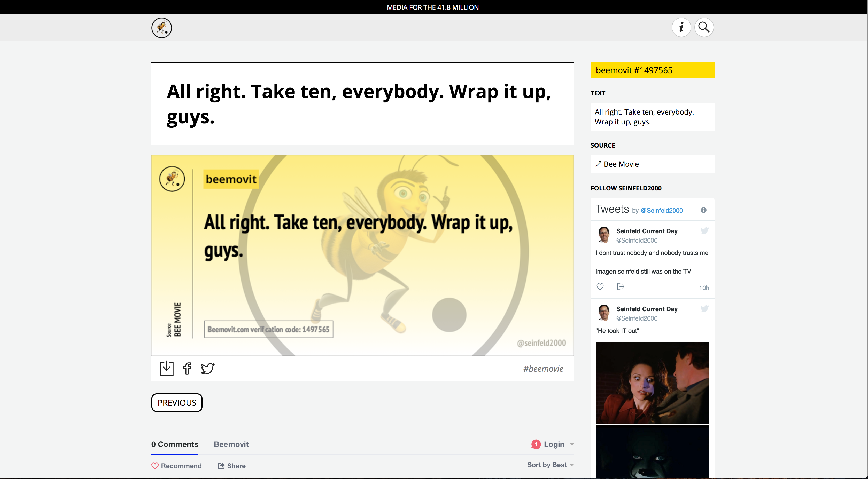Switch to the Beemovit comments tab
This screenshot has height=479, width=868.
coord(231,444)
